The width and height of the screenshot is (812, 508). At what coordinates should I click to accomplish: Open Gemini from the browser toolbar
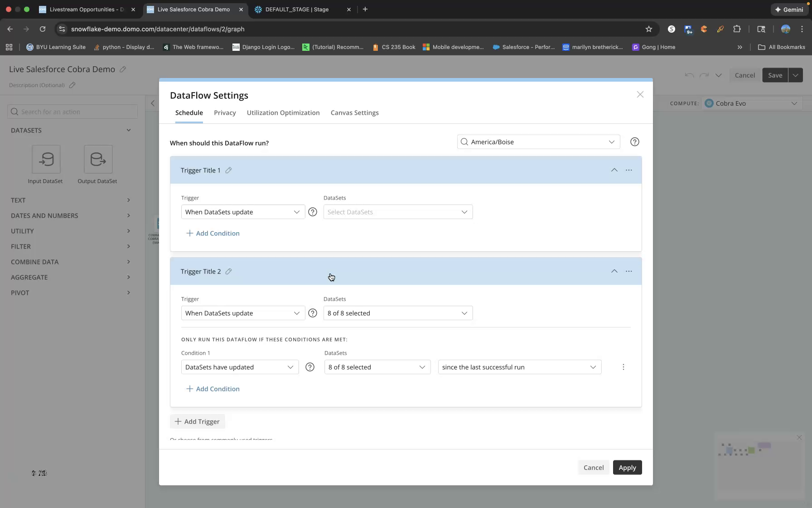tap(789, 10)
